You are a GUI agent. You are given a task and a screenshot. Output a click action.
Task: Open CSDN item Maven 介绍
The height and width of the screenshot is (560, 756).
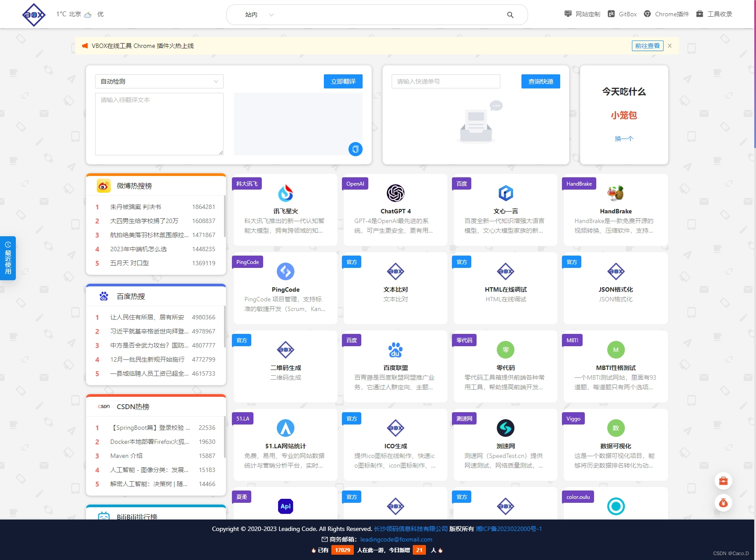pyautogui.click(x=126, y=456)
